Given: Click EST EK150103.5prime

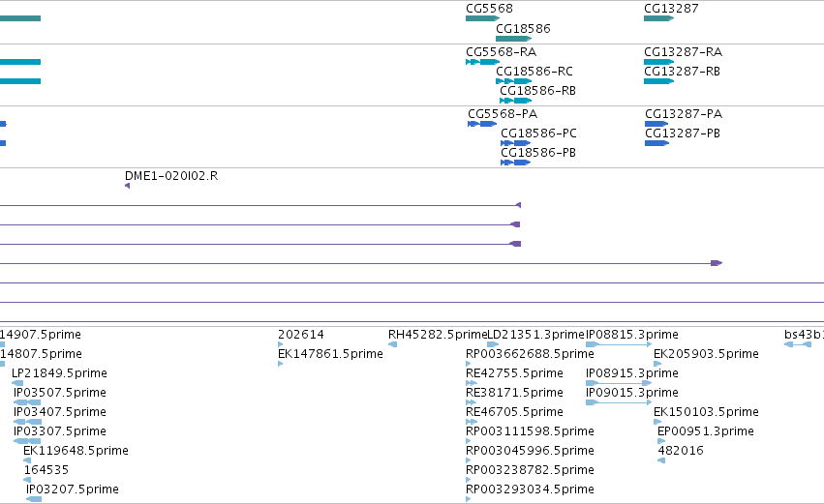Looking at the screenshot, I should point(706,412).
